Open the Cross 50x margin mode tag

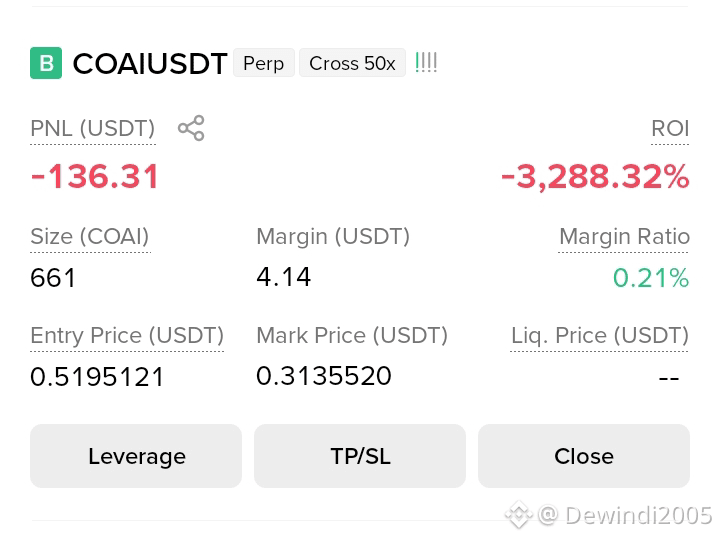352,63
